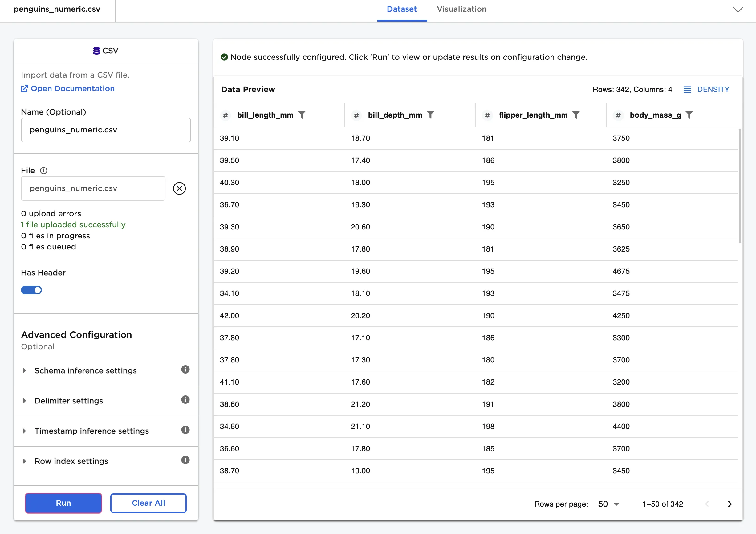Click the filter icon on bill_depth_mm column
The image size is (756, 534).
(x=430, y=115)
